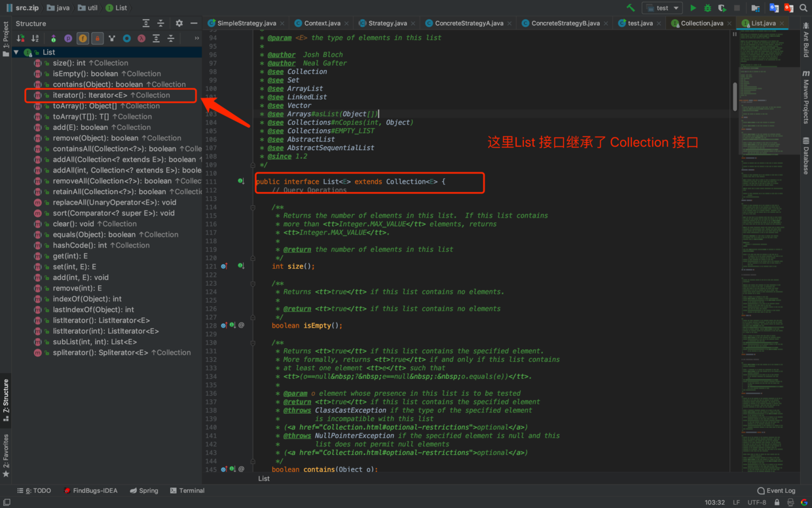The image size is (812, 508).
Task: Run the test configuration
Action: point(693,8)
